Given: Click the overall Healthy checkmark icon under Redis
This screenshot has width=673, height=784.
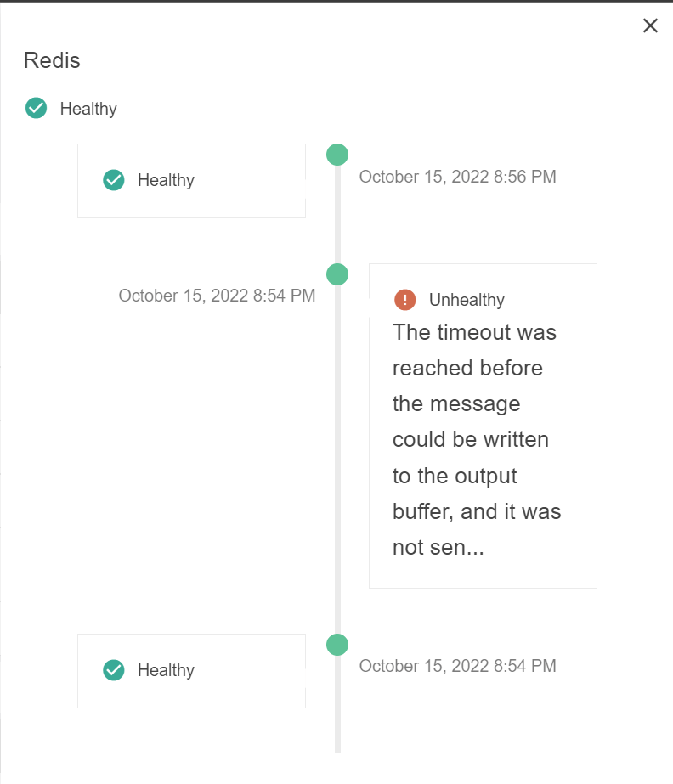Looking at the screenshot, I should pos(36,108).
